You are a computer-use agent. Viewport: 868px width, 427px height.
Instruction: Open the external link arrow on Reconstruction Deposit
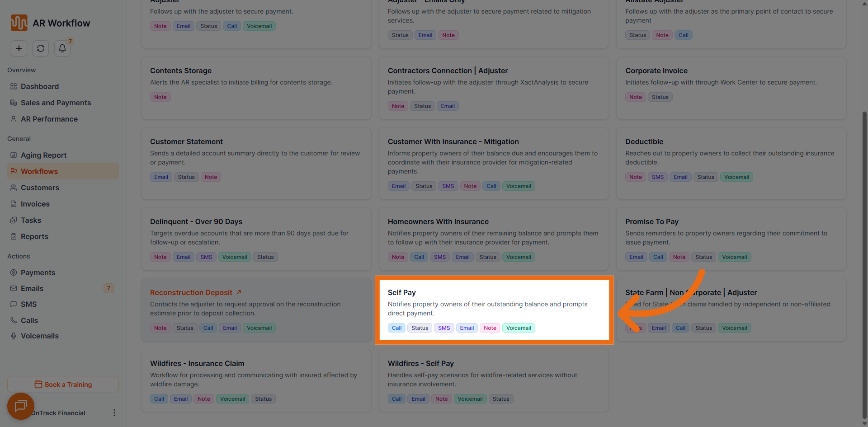(239, 292)
